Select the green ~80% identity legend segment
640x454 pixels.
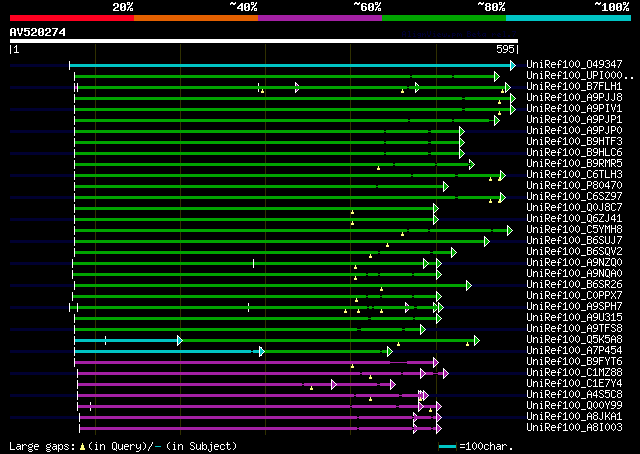click(444, 18)
